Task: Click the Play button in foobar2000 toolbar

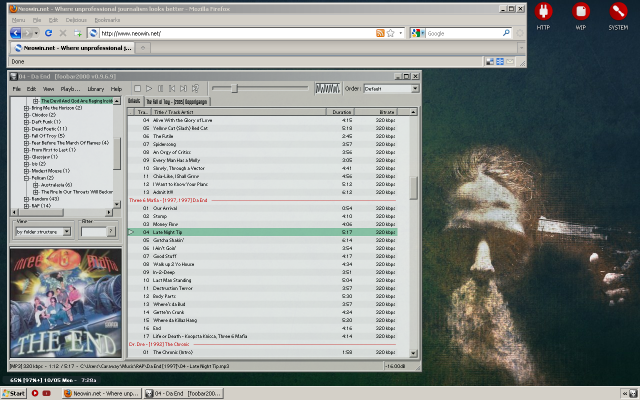Action: [x=149, y=88]
